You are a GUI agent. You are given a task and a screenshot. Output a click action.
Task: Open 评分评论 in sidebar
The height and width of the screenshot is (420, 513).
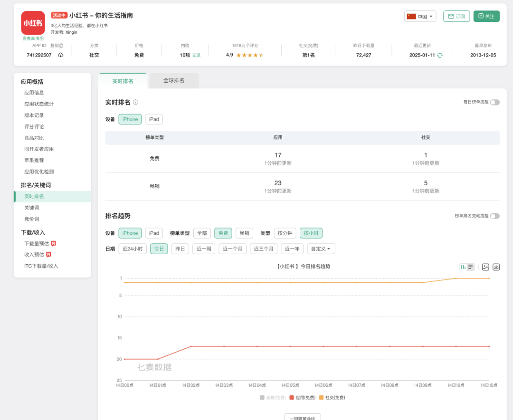click(x=34, y=127)
